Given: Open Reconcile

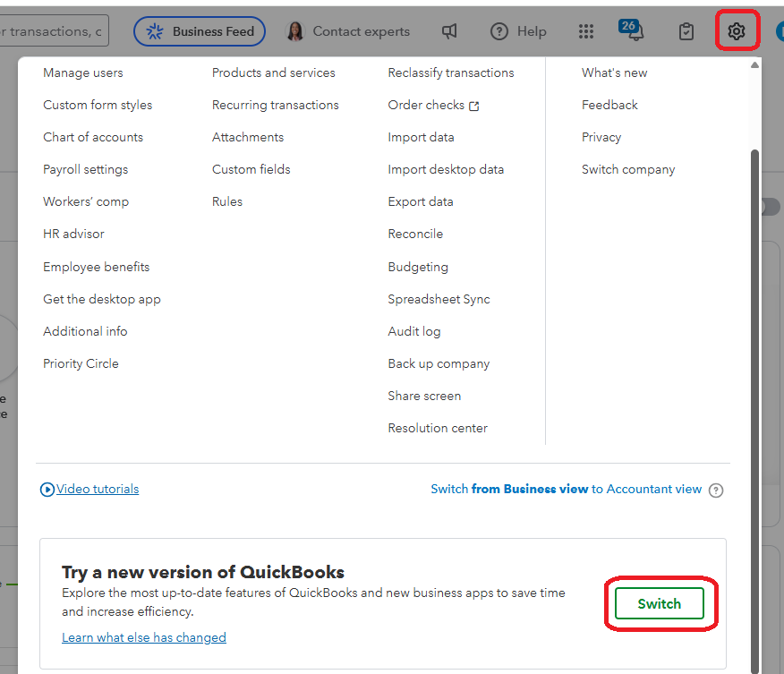Looking at the screenshot, I should tap(415, 234).
